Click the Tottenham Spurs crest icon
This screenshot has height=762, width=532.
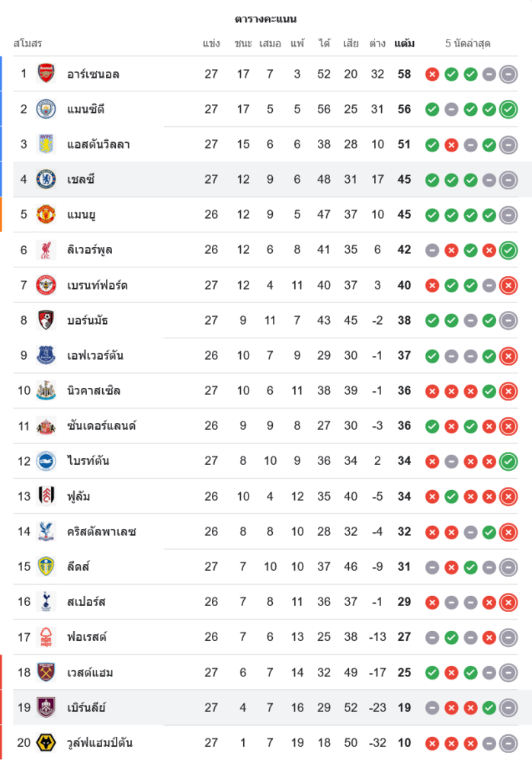46,602
